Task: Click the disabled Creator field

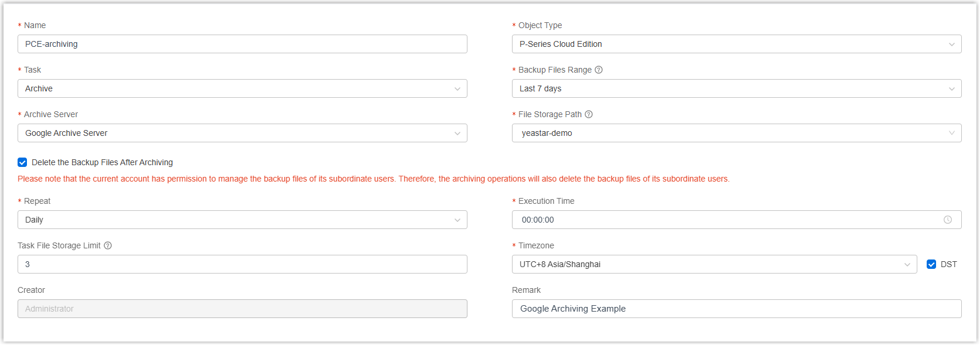Action: coord(242,309)
